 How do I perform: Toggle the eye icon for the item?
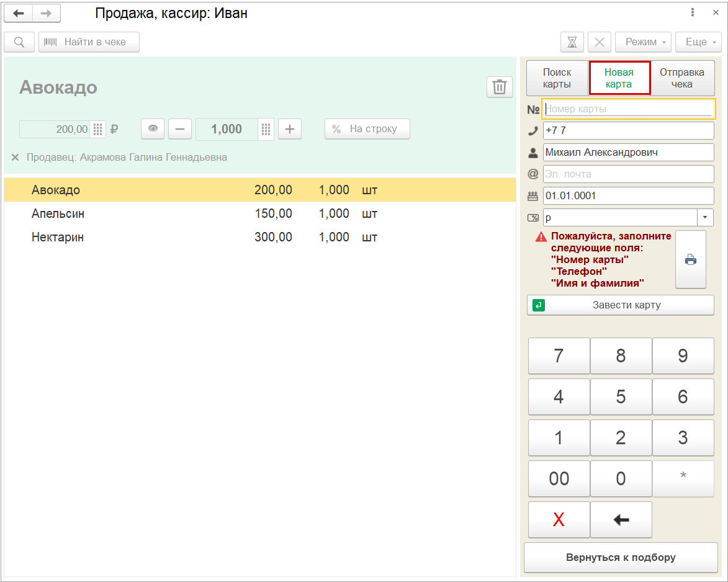pos(153,128)
